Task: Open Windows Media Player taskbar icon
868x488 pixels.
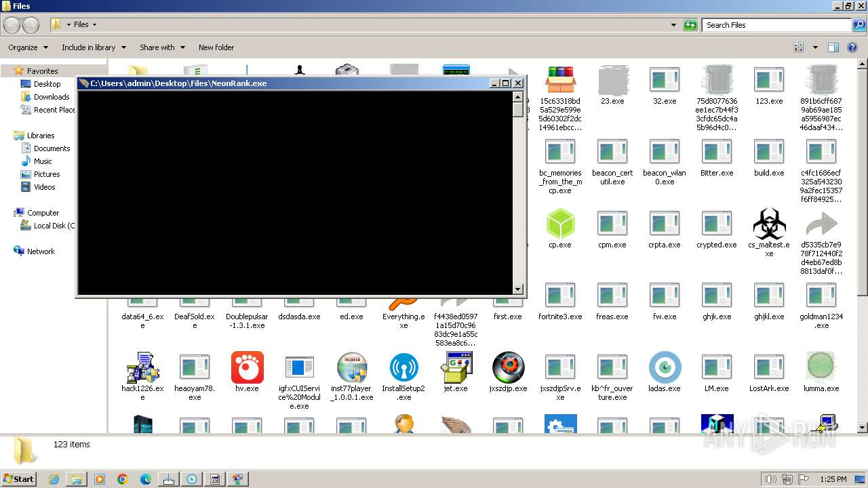Action: pyautogui.click(x=100, y=479)
